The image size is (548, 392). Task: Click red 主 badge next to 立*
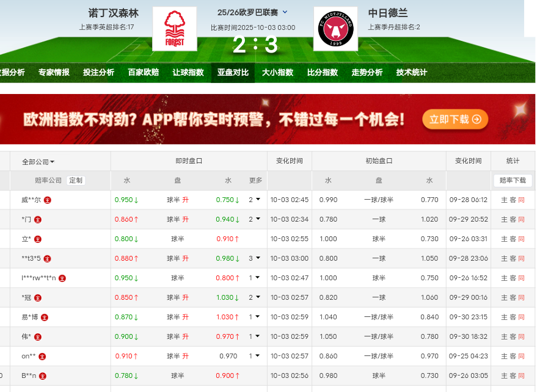coord(38,239)
